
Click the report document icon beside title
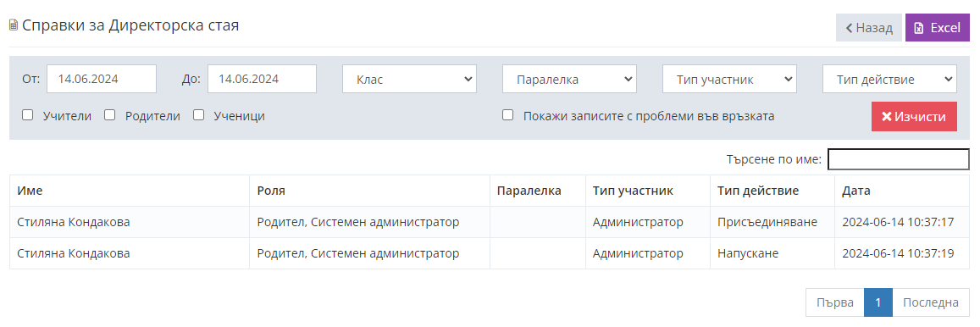[x=13, y=26]
